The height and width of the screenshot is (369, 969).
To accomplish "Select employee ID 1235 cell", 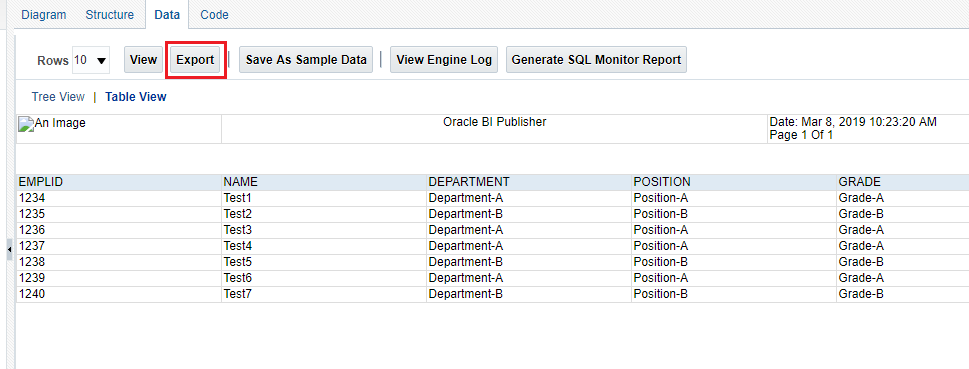I will pos(119,214).
